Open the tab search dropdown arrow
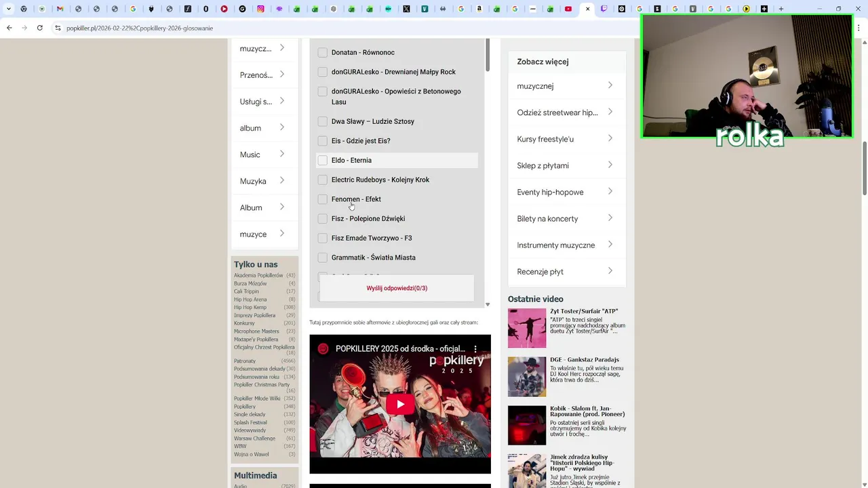This screenshot has width=868, height=488. pos(8,9)
